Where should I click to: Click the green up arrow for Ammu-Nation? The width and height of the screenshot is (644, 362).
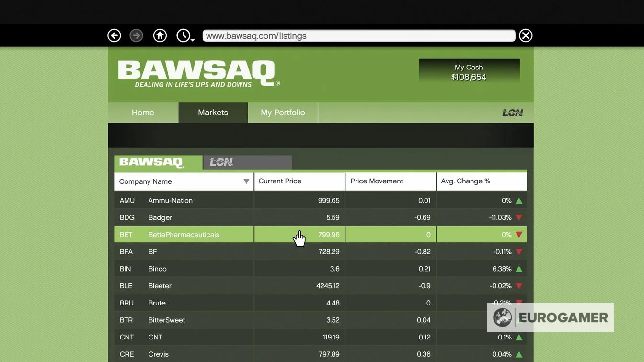(519, 201)
